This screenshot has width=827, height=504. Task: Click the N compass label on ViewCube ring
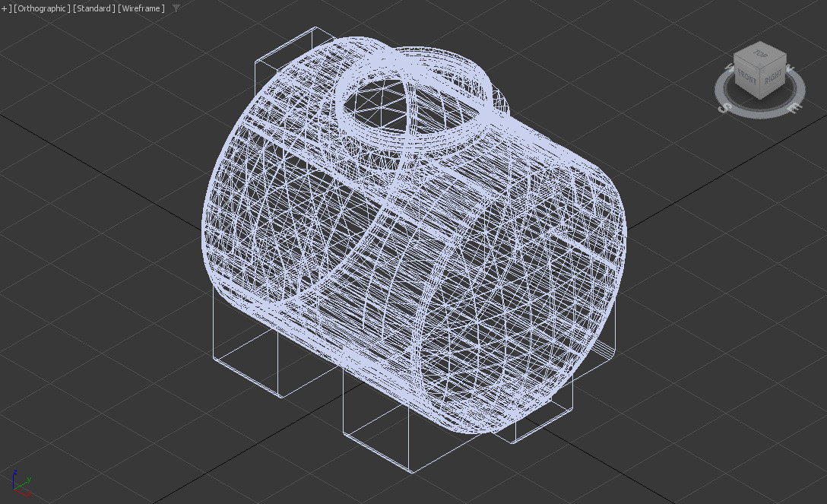pyautogui.click(x=790, y=68)
